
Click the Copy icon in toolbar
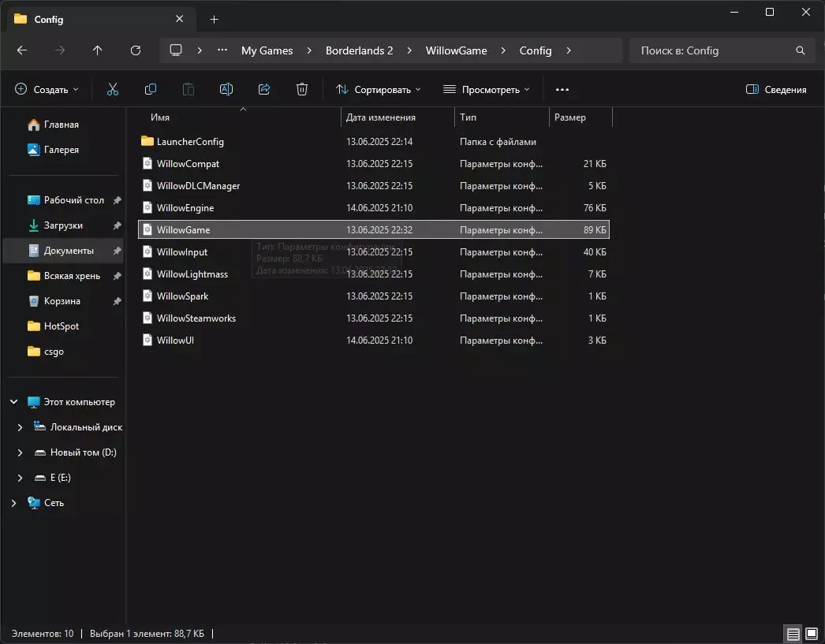151,89
